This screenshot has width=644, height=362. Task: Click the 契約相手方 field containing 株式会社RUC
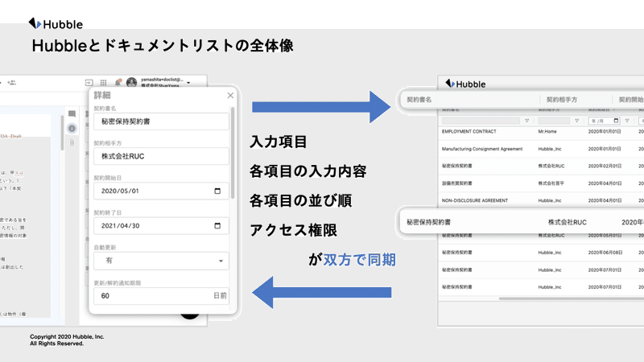[x=161, y=156]
